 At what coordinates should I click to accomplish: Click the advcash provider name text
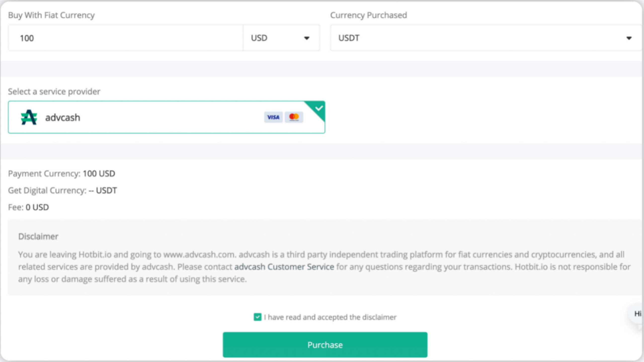tap(63, 118)
